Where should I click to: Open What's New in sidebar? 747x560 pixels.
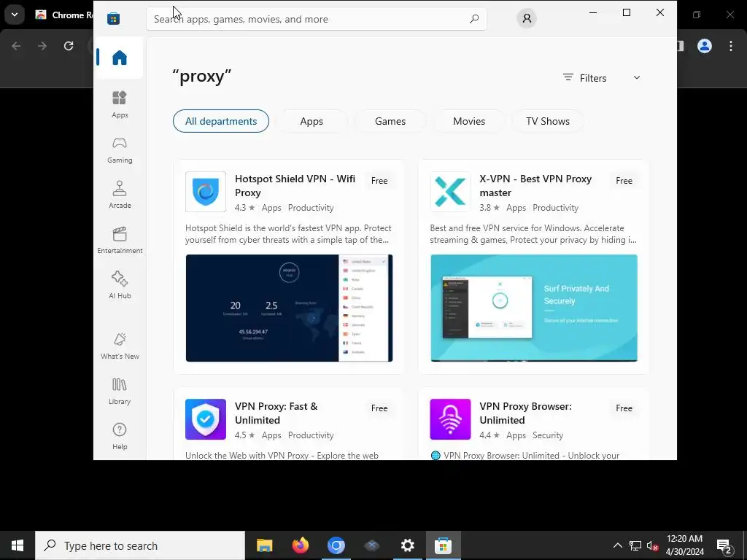point(120,346)
